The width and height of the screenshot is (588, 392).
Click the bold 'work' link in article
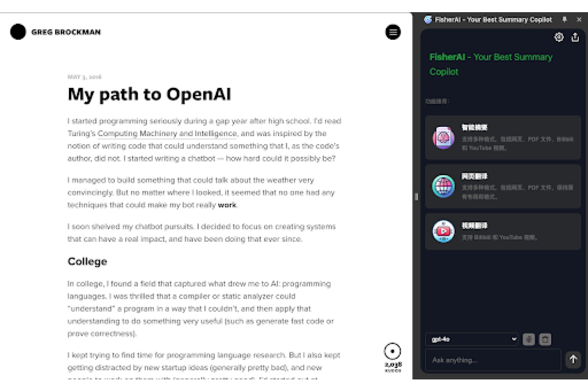tap(227, 205)
